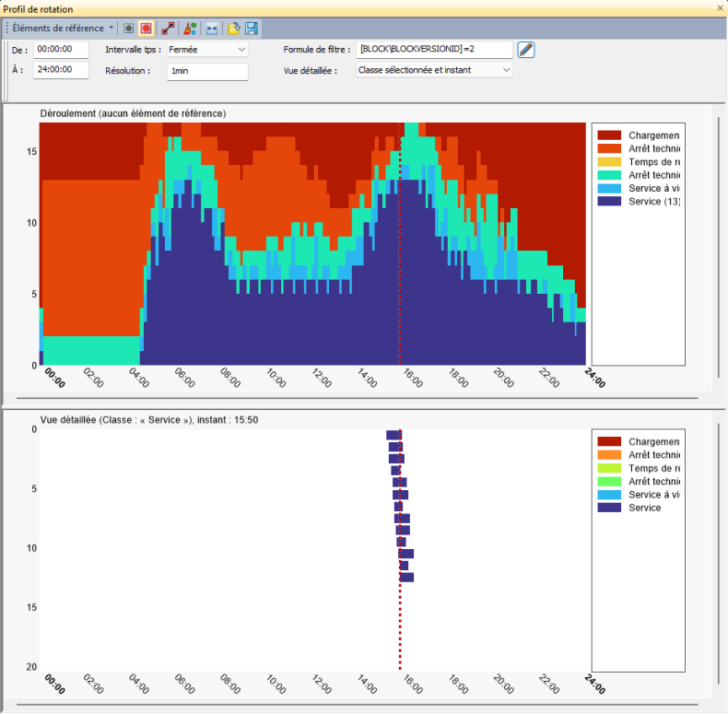728x714 pixels.
Task: Click dark red Chargement swatch in top legend
Action: (609, 135)
